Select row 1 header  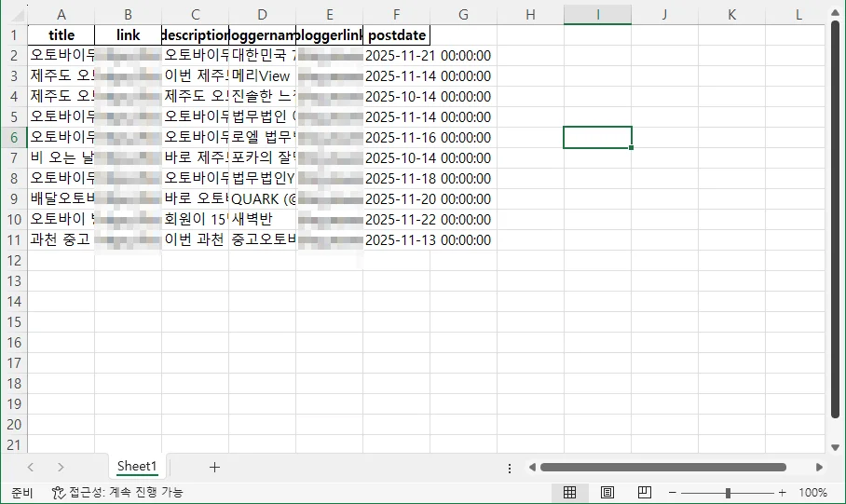14,35
